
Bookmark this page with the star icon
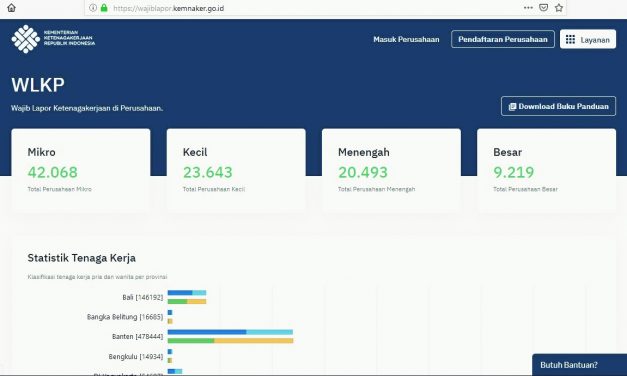click(x=559, y=8)
